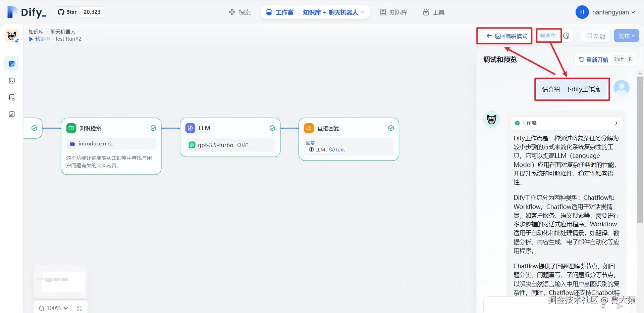Open the 探索 explore page
This screenshot has height=313, width=644.
pos(240,12)
